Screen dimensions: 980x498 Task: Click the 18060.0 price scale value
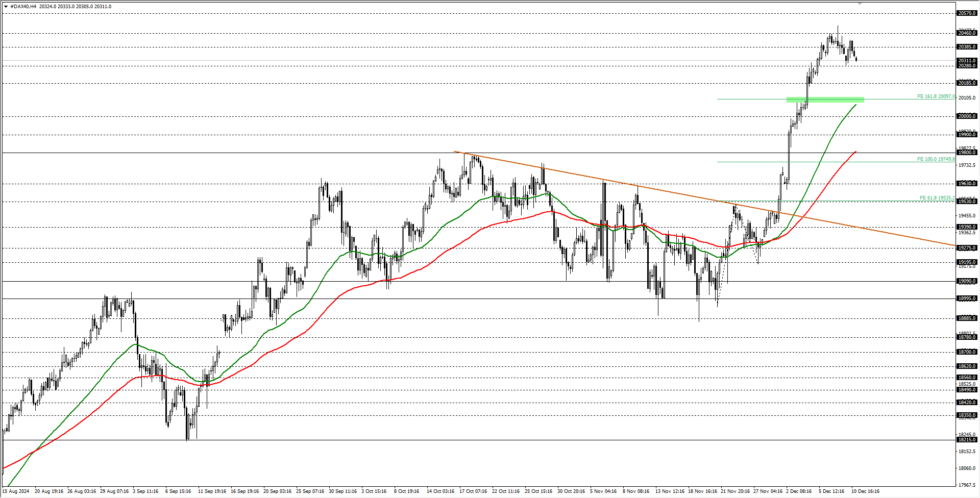[x=967, y=468]
